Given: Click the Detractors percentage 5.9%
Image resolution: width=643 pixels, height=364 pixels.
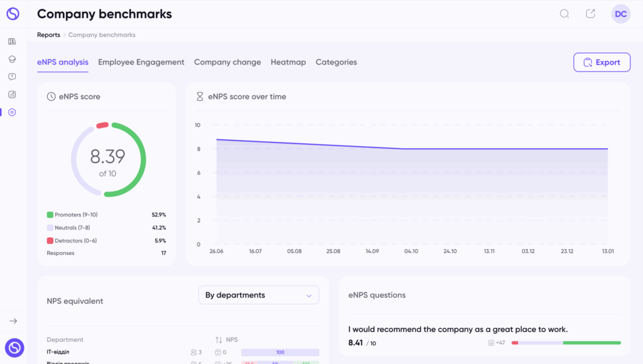Looking at the screenshot, I should [160, 240].
